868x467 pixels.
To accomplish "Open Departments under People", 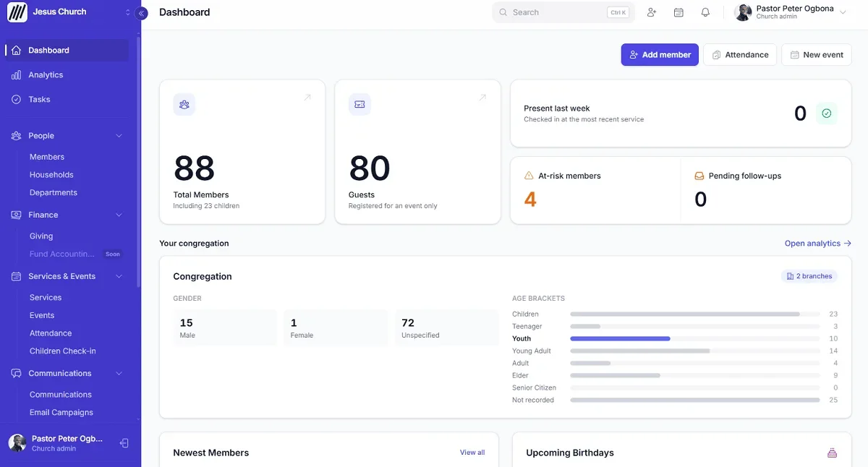I will click(54, 193).
